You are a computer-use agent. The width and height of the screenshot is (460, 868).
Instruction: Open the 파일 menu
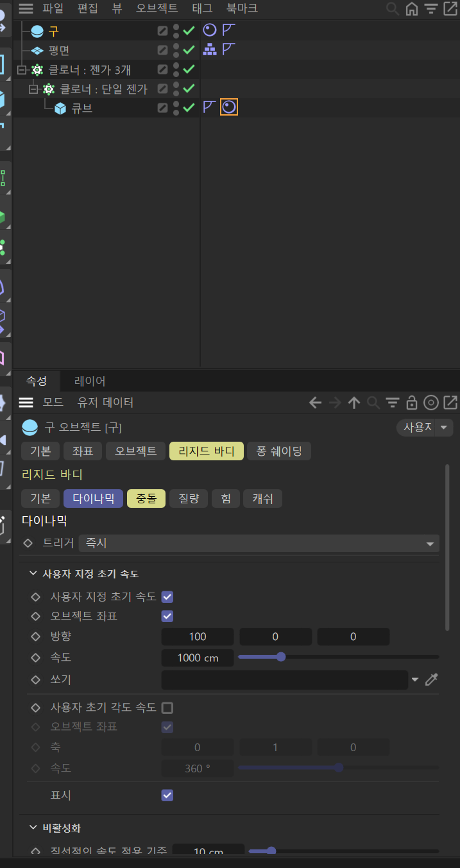pyautogui.click(x=53, y=8)
